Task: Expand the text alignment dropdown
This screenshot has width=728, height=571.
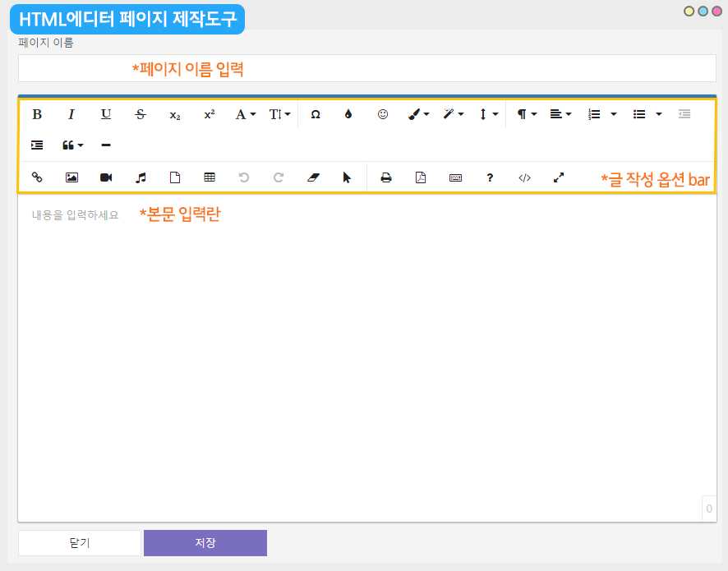Action: click(560, 114)
